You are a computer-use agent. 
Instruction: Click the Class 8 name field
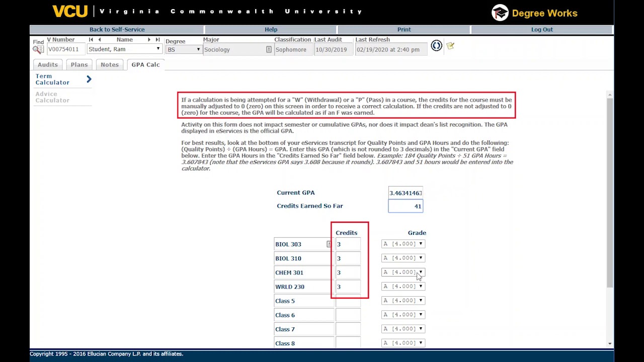[x=304, y=343]
